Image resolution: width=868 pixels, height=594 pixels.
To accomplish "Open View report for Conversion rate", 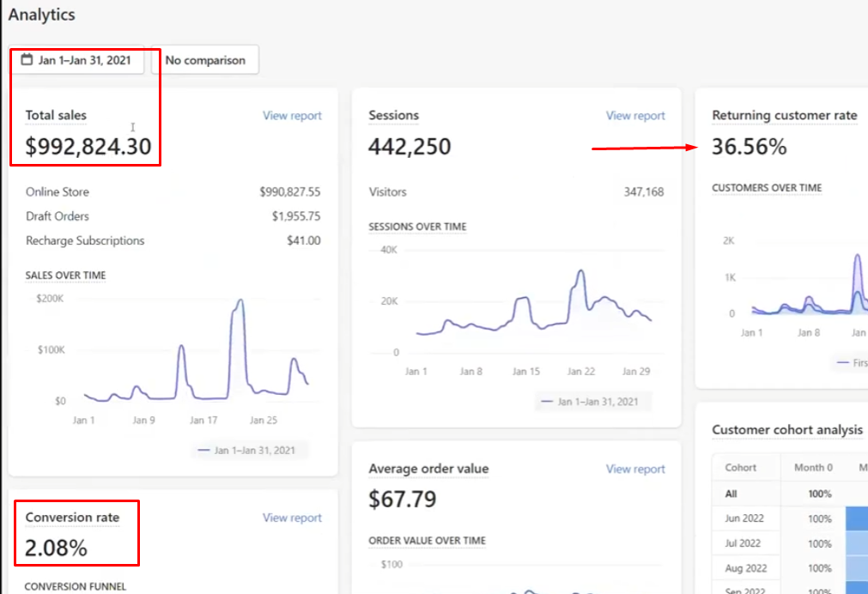I will pyautogui.click(x=292, y=518).
